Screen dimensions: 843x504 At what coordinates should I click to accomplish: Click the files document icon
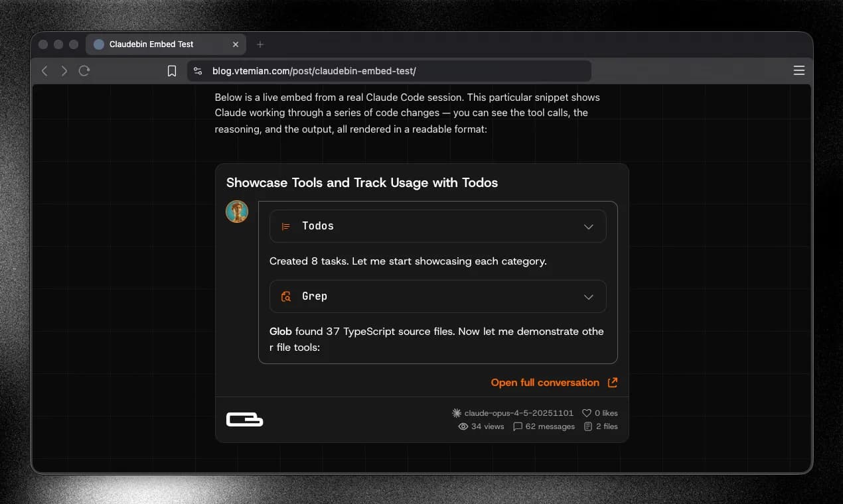pos(588,426)
